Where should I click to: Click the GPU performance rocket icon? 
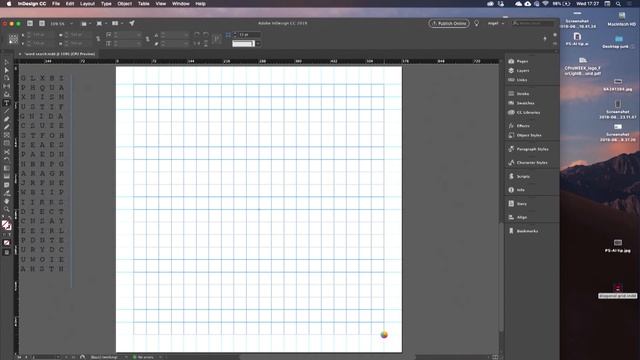click(x=132, y=24)
